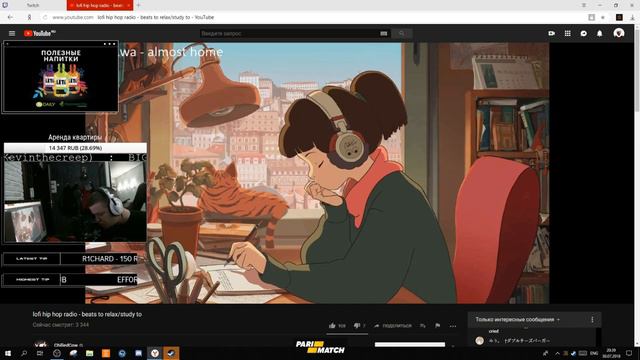Open Steam from the taskbar
640x360 pixels.
[171, 353]
